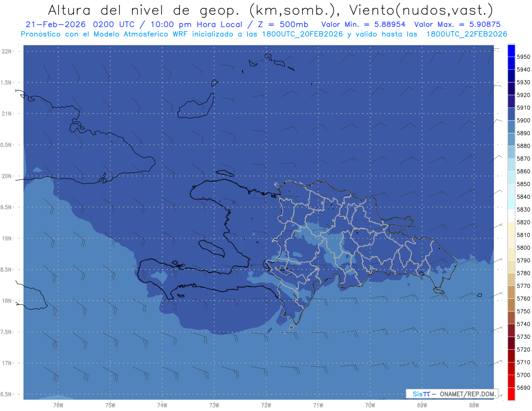
Task: Click the '5720' legend value
Action: coord(523,349)
